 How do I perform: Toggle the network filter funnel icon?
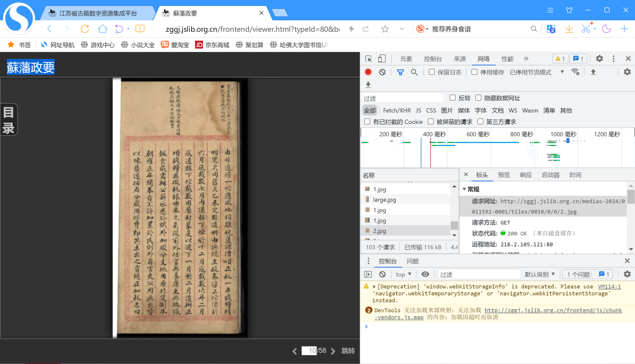pyautogui.click(x=400, y=72)
